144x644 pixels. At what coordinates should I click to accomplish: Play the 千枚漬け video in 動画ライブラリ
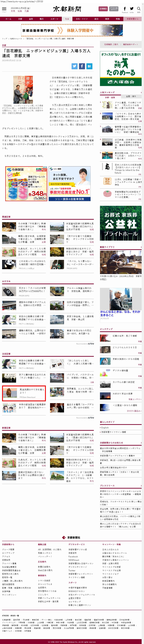(x=121, y=262)
